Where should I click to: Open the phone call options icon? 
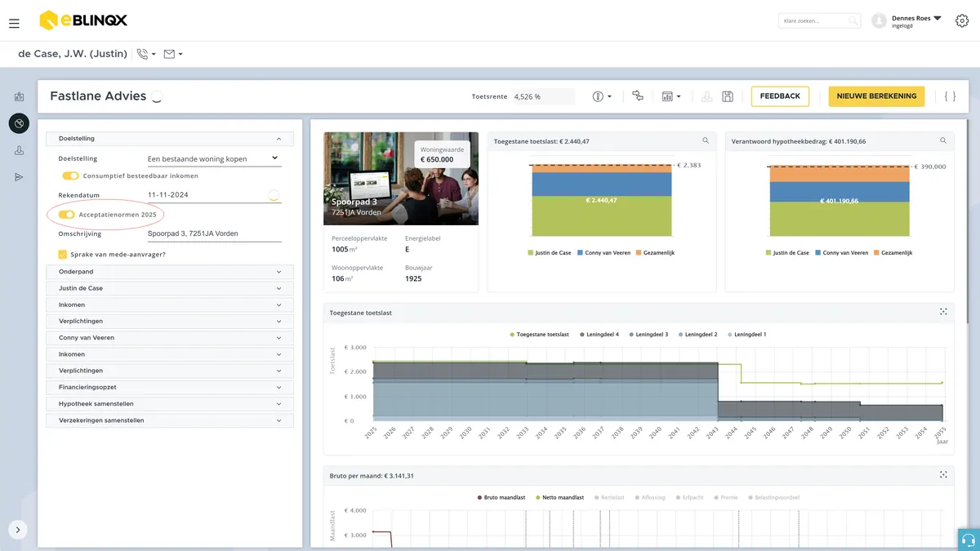pos(146,55)
